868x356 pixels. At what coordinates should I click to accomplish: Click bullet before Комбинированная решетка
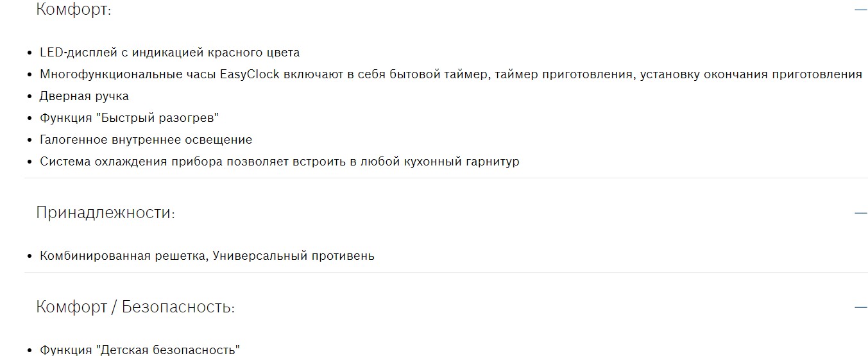click(30, 257)
